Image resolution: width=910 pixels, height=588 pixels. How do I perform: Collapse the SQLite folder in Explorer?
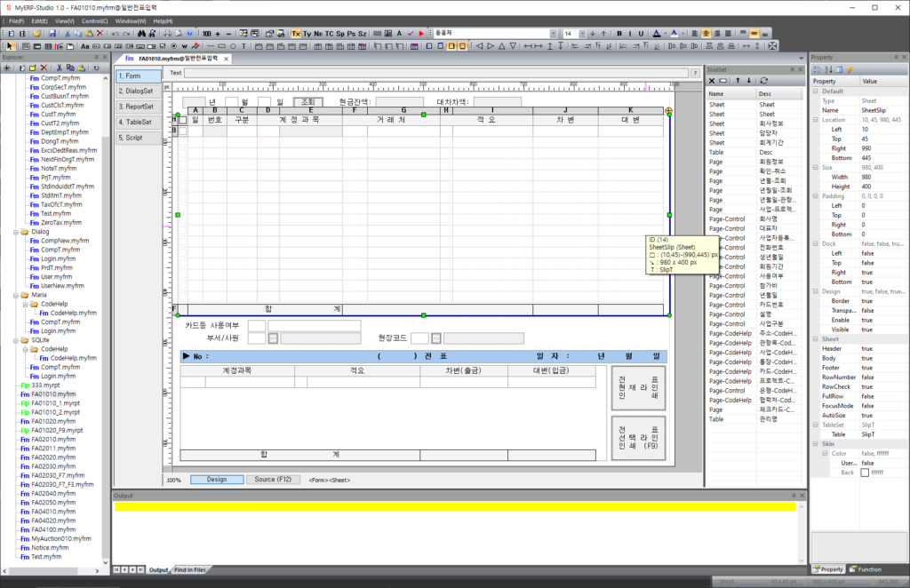(x=16, y=340)
